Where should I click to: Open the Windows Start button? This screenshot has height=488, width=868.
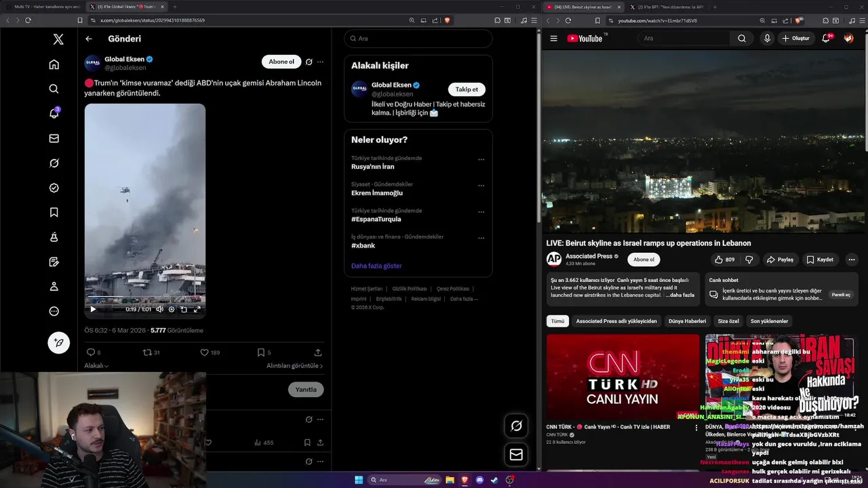[359, 480]
